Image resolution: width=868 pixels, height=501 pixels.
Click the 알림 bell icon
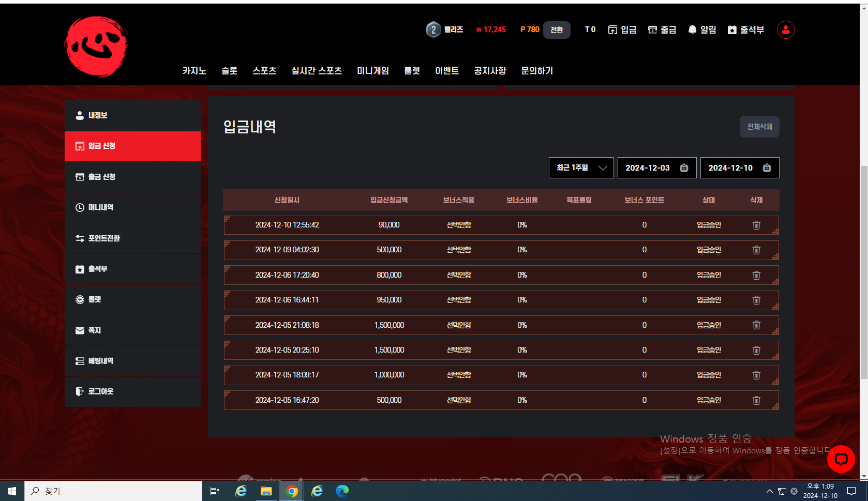[x=692, y=30]
